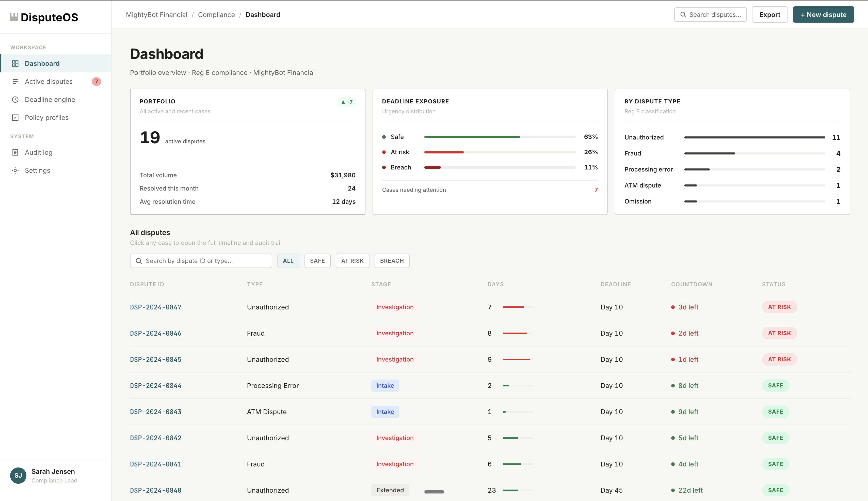Expand the Active disputes badge showing 7
Screen dimensions: 868x501
point(97,82)
